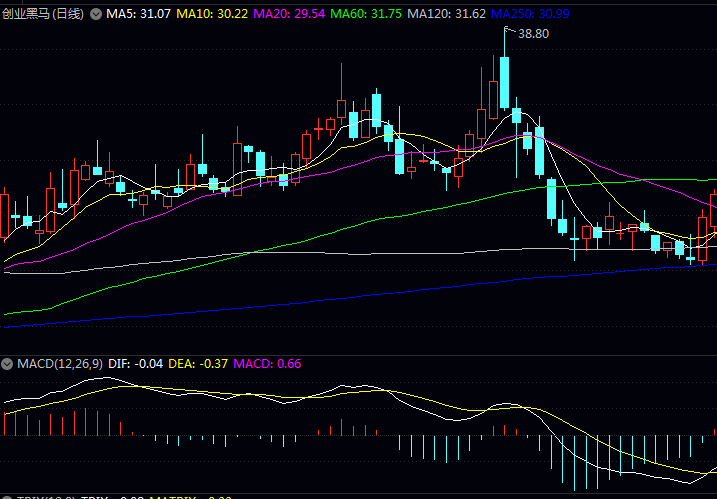717x499 pixels.
Task: Click the magenta MA20 value label
Action: (289, 14)
